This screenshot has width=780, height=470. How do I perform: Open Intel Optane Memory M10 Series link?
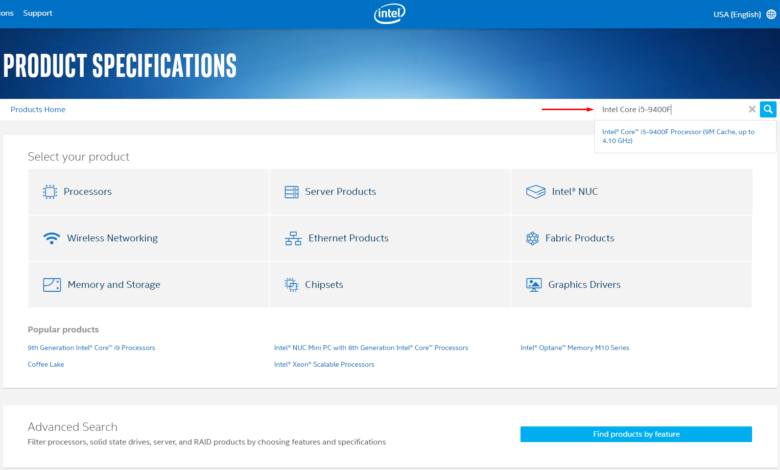[575, 348]
